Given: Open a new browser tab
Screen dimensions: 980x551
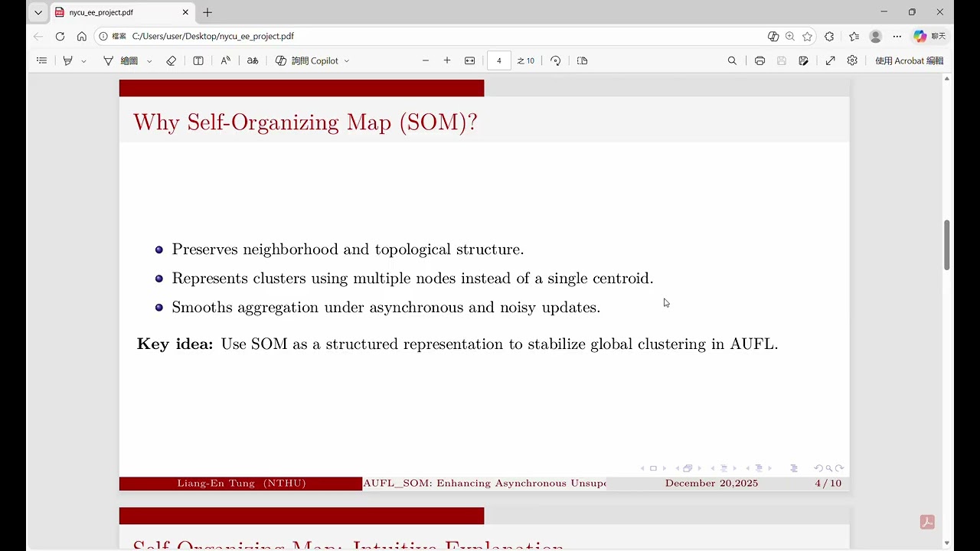Looking at the screenshot, I should click(207, 12).
